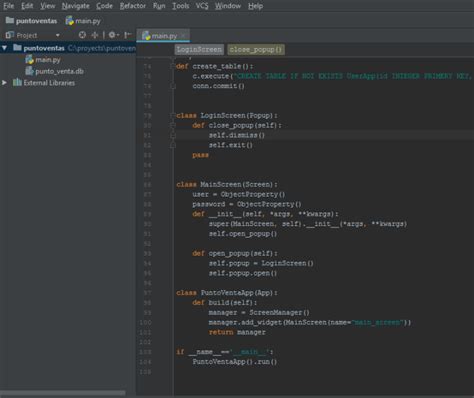Screen dimensions: 474x398
Task: Click the punto_venta.db file icon in tree
Action: [x=29, y=71]
